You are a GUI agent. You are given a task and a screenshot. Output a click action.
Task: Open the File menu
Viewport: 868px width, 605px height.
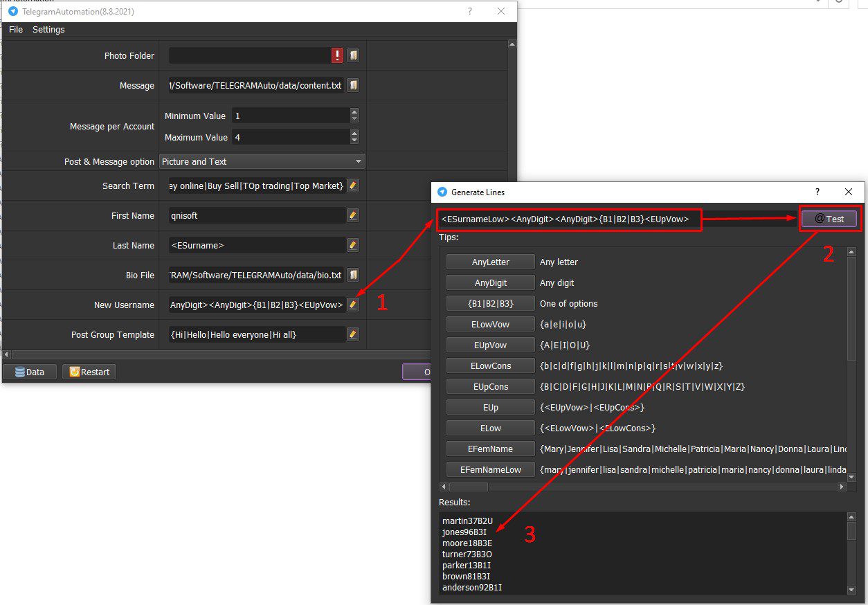click(x=16, y=30)
